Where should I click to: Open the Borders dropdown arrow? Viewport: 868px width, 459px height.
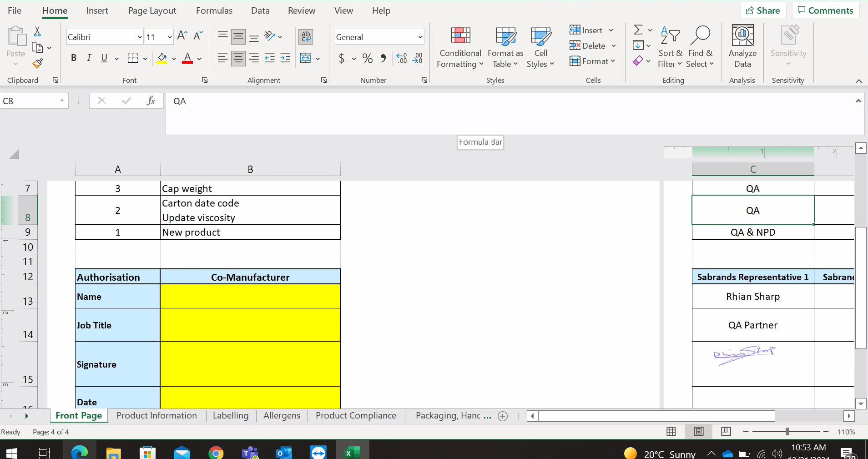click(144, 58)
